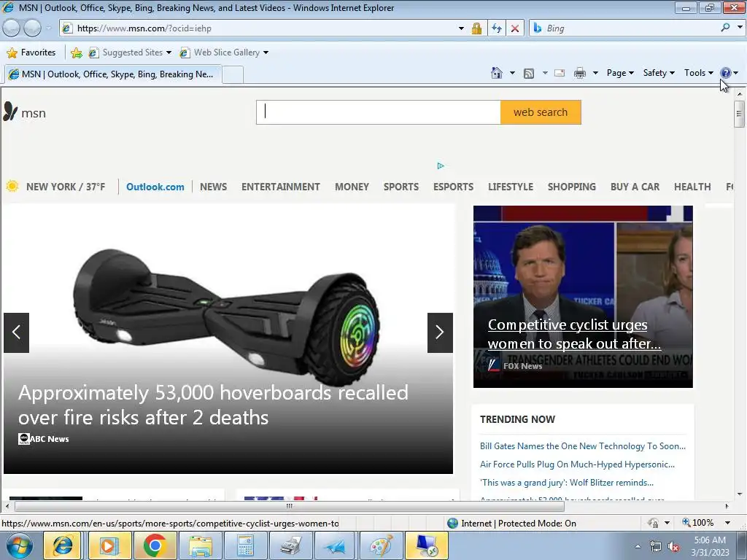The image size is (747, 560).
Task: Click the Windows Start button
Action: tap(20, 545)
